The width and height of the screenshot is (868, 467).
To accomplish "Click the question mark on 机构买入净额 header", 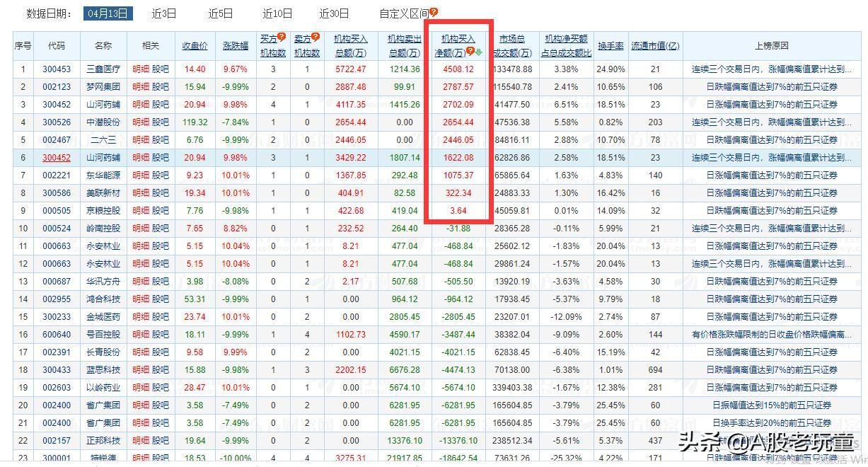I will pos(470,51).
